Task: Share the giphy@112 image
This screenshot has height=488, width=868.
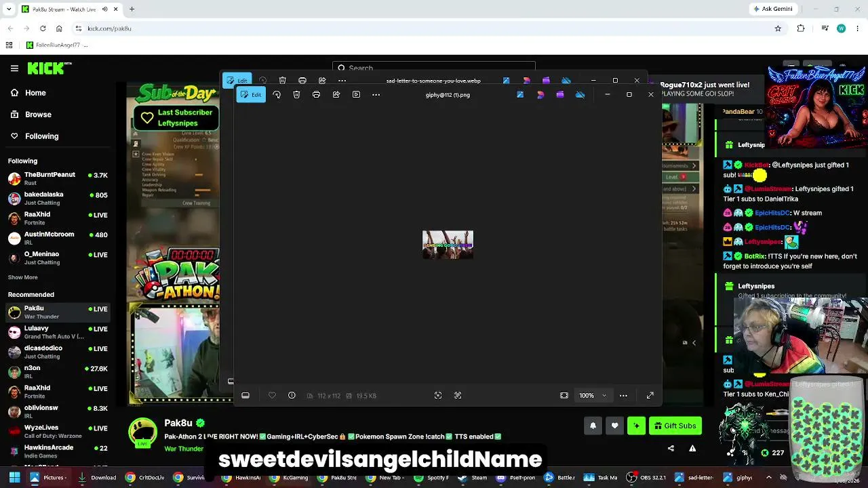Action: [336, 95]
